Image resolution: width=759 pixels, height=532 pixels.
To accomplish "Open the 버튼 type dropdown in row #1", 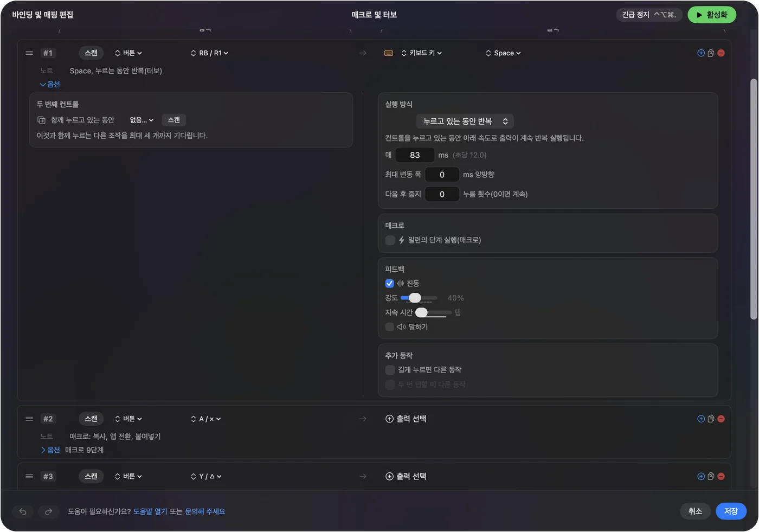I will pos(128,53).
